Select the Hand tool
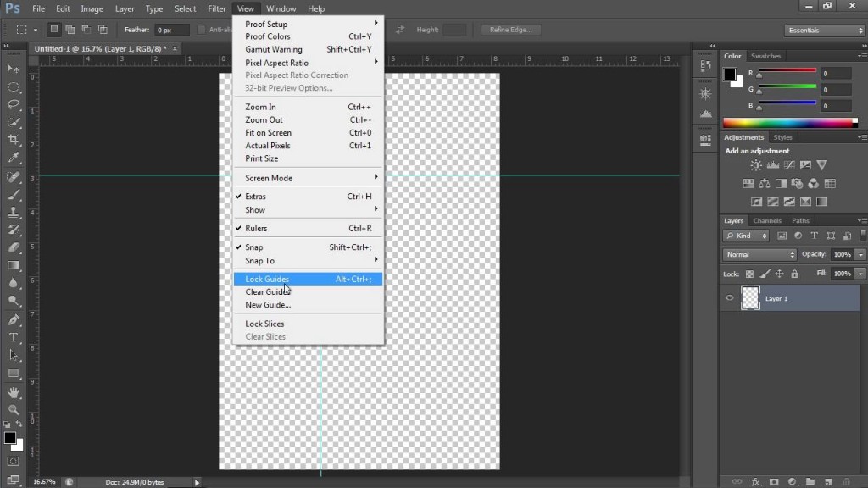The width and height of the screenshot is (868, 488). (x=14, y=392)
